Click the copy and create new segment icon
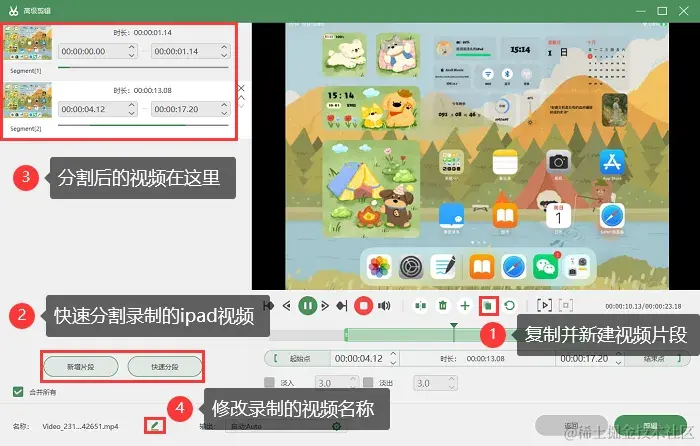This screenshot has width=700, height=446. [x=488, y=306]
